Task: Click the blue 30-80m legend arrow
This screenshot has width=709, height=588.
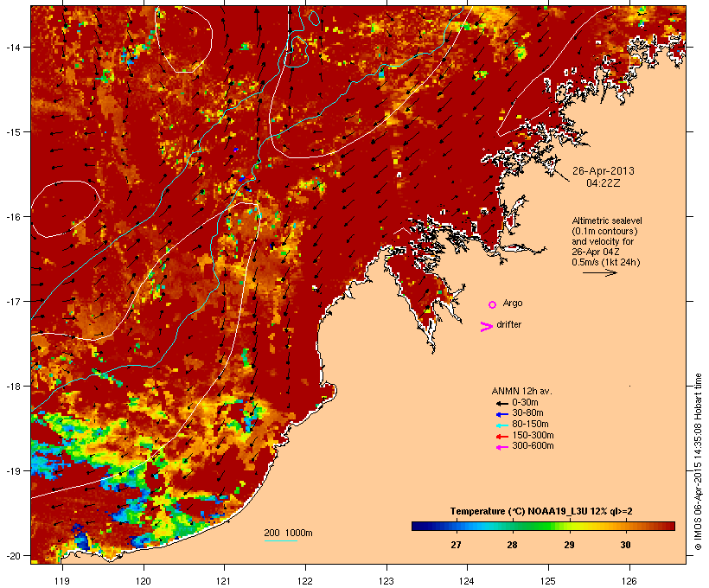Action: tap(502, 414)
